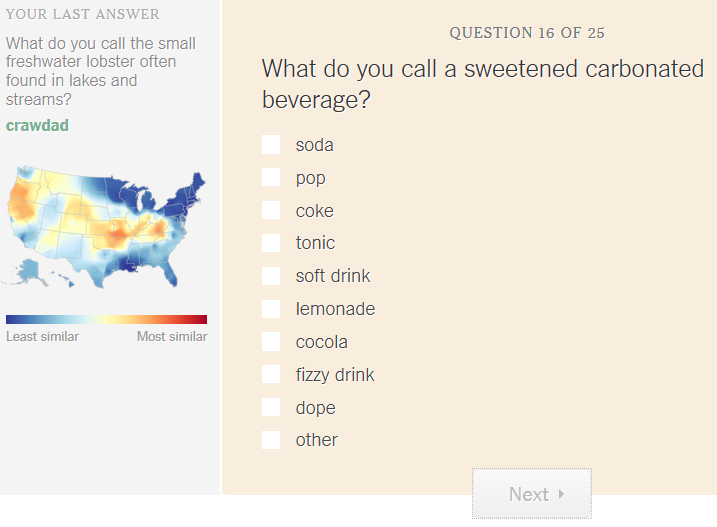Check the fizzy drink box
The width and height of the screenshot is (717, 527).
tap(271, 375)
